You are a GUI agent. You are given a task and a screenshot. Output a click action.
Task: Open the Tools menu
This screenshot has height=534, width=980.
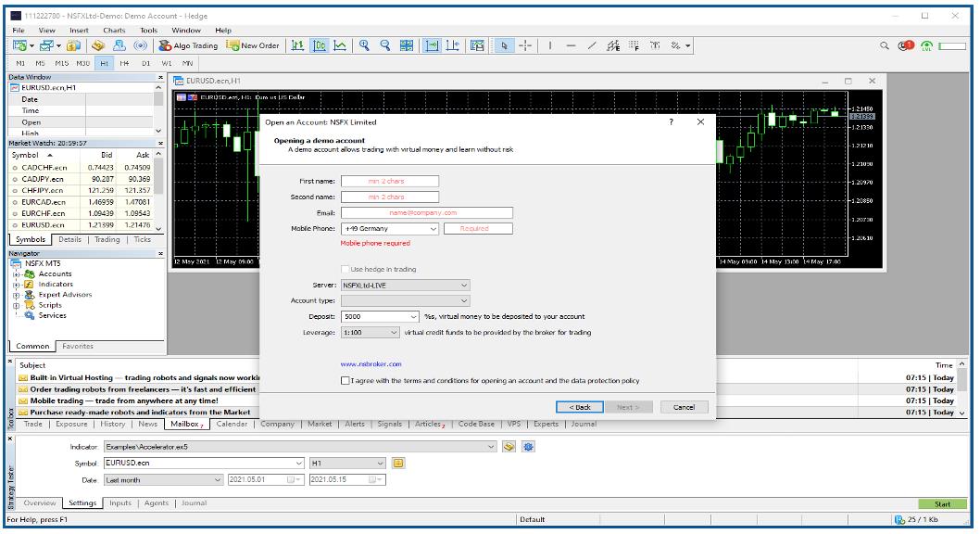coord(149,30)
